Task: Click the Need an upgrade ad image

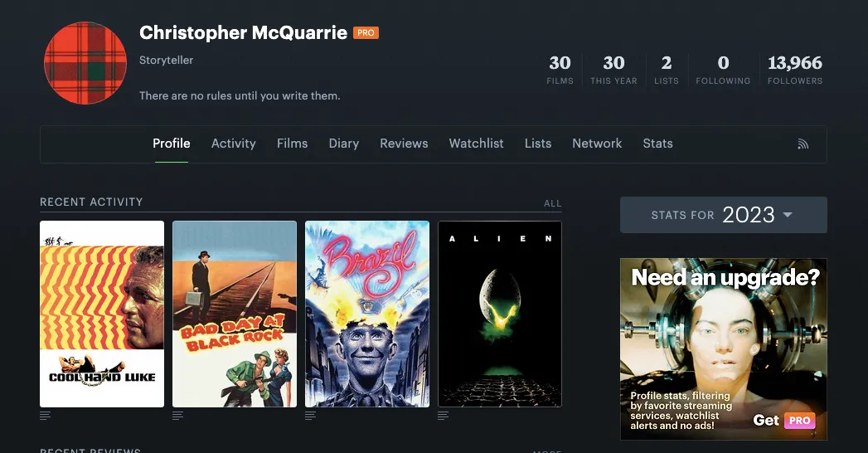Action: click(724, 349)
